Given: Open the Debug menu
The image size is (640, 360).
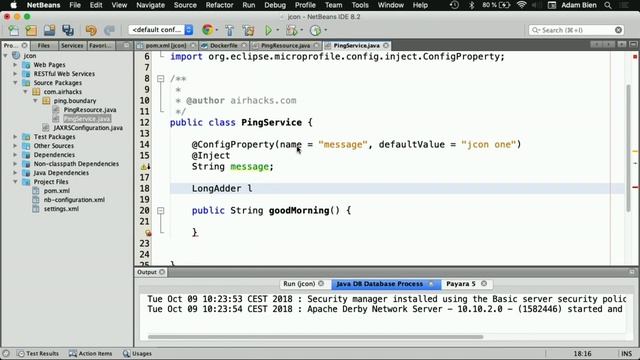Looking at the screenshot, I should click(x=275, y=5).
